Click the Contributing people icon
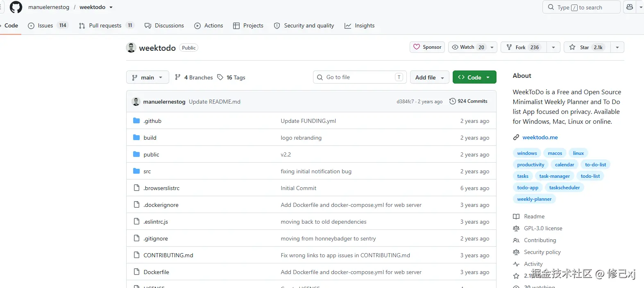644x288 pixels. click(x=516, y=240)
